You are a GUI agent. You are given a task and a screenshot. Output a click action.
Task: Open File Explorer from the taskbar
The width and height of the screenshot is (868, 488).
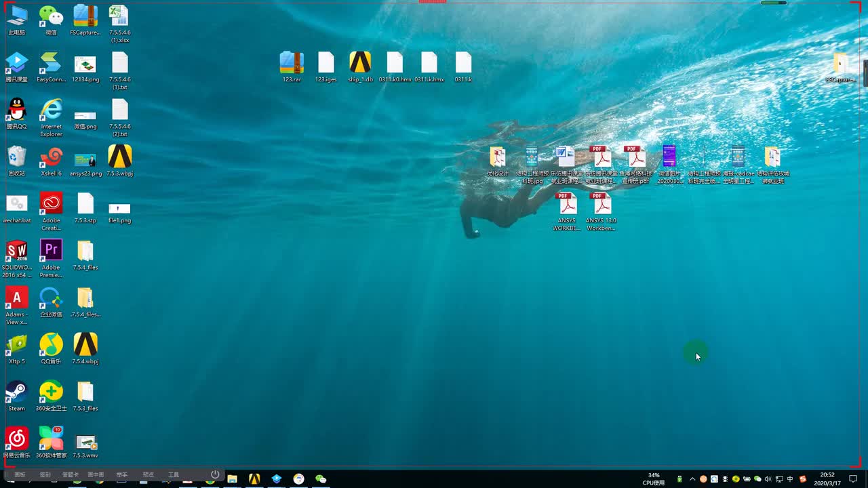tap(232, 479)
